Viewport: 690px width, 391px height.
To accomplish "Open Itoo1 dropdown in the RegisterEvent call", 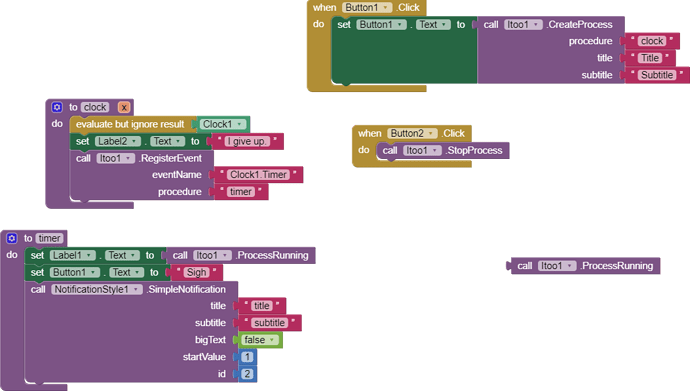I will point(115,158).
